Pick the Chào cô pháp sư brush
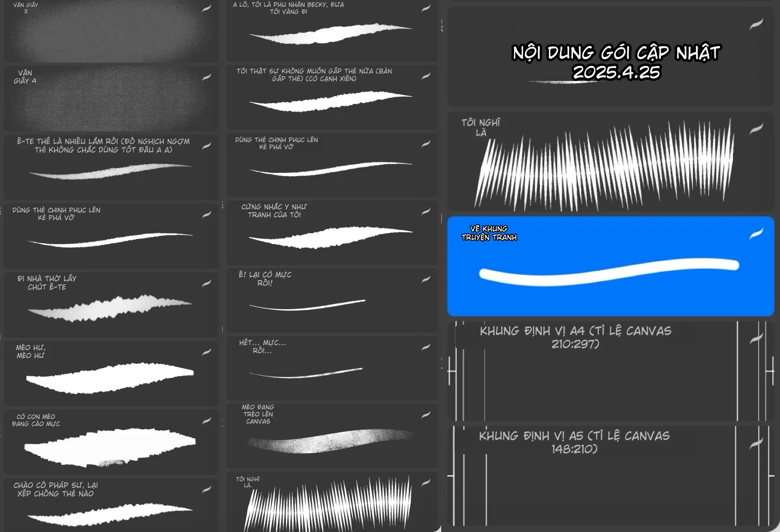Viewport: 780px width, 532px height. pos(111,505)
